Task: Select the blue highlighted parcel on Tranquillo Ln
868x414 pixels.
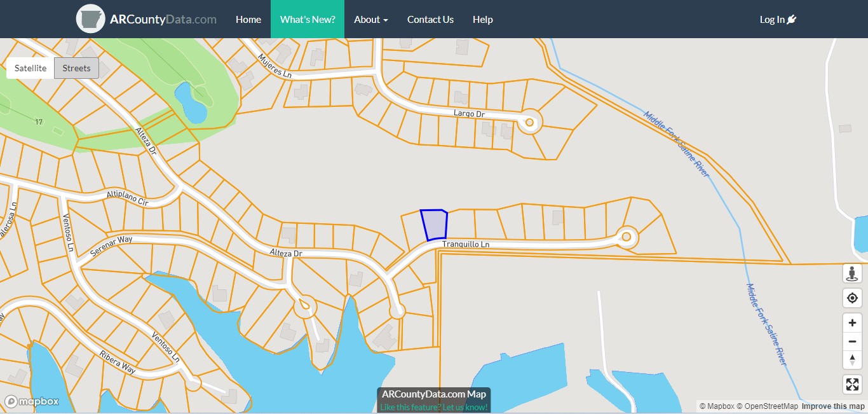Action: (435, 225)
